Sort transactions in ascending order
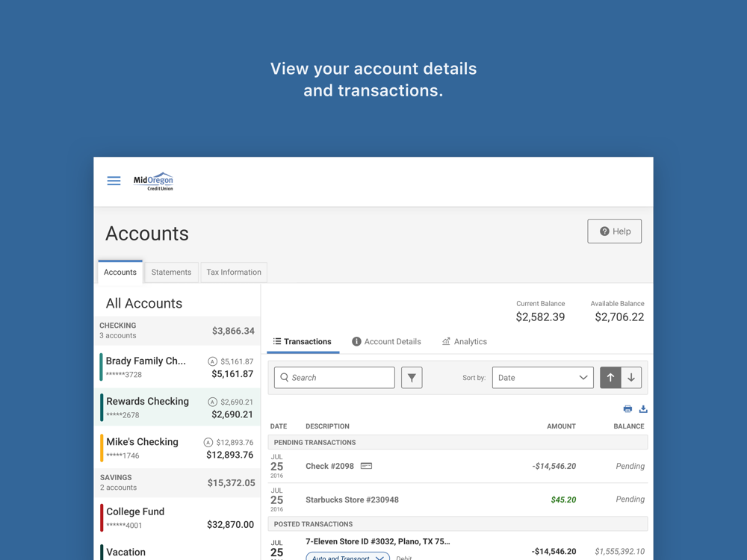This screenshot has height=560, width=747. click(x=610, y=378)
